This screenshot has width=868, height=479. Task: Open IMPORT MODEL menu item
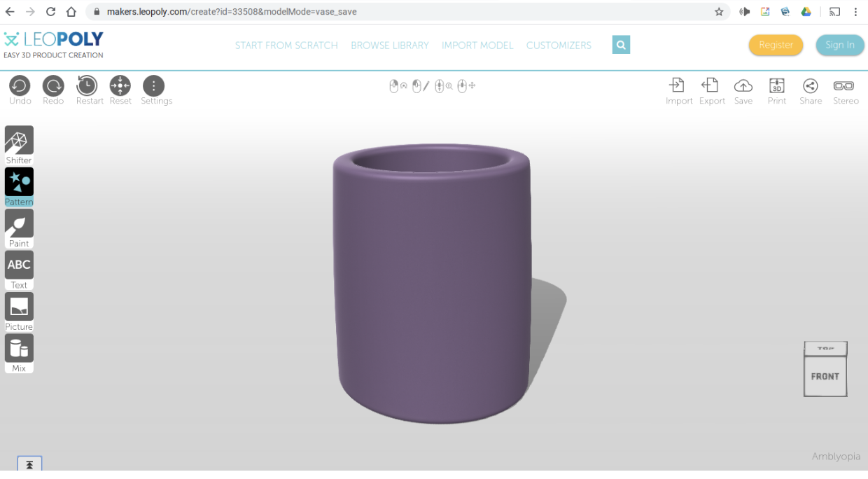(x=477, y=46)
